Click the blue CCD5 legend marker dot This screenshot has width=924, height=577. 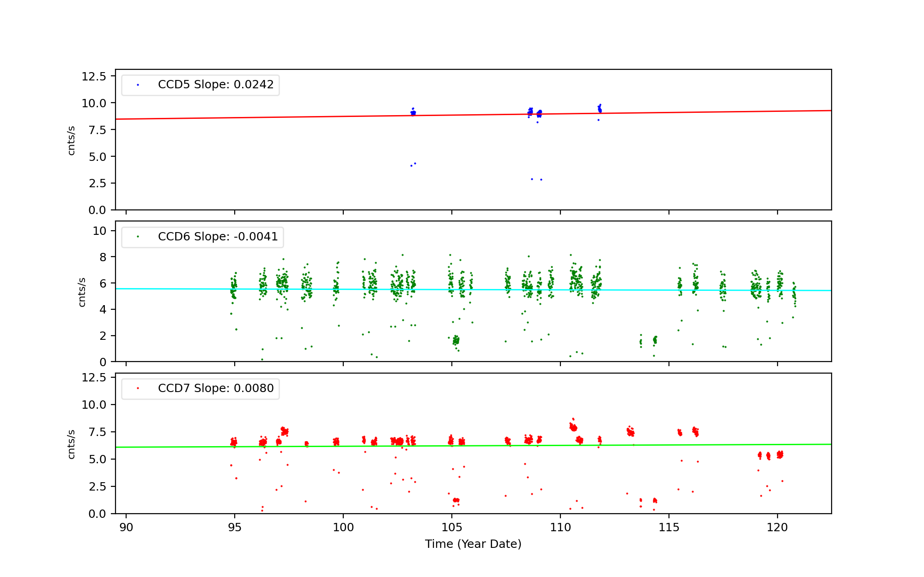138,85
